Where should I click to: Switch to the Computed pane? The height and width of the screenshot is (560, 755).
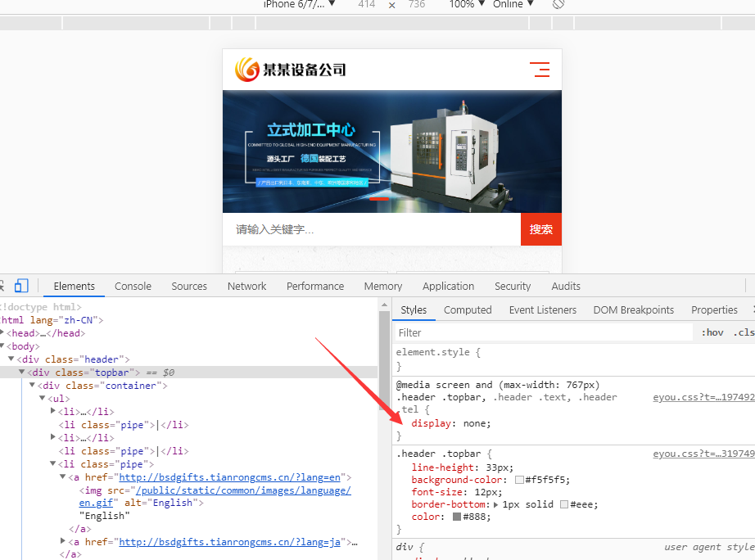468,309
